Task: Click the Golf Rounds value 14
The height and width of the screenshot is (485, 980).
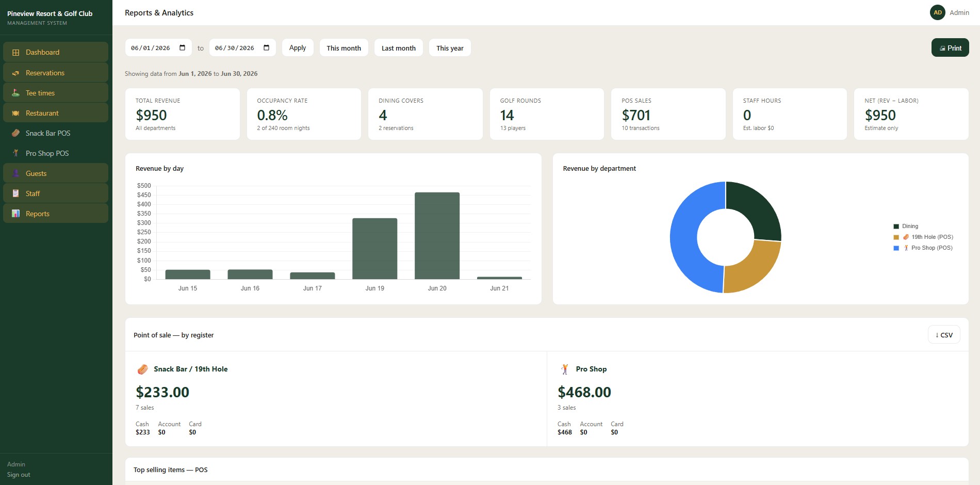Action: pyautogui.click(x=507, y=115)
